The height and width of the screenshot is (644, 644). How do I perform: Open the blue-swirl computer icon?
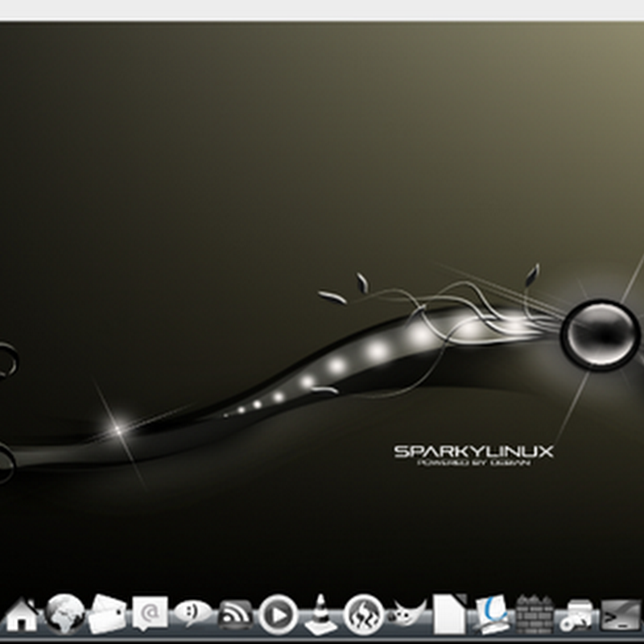tap(493, 614)
